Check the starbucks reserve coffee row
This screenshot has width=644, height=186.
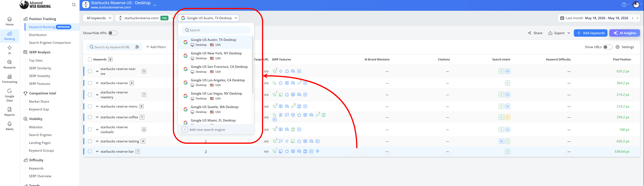(x=90, y=117)
